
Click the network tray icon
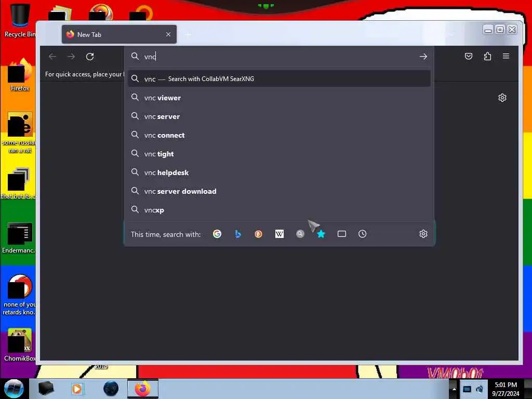(467, 389)
